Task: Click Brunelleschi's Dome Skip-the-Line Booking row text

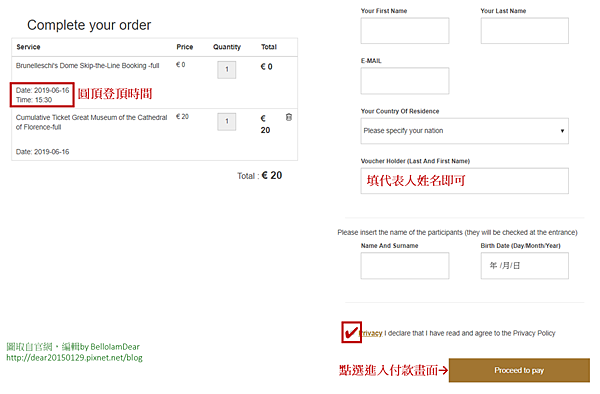Action: tap(87, 66)
